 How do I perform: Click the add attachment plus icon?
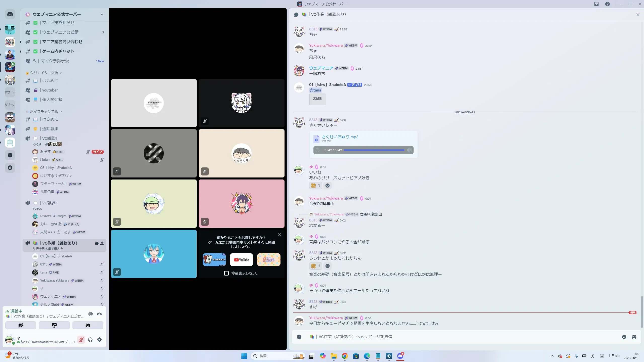[299, 337]
